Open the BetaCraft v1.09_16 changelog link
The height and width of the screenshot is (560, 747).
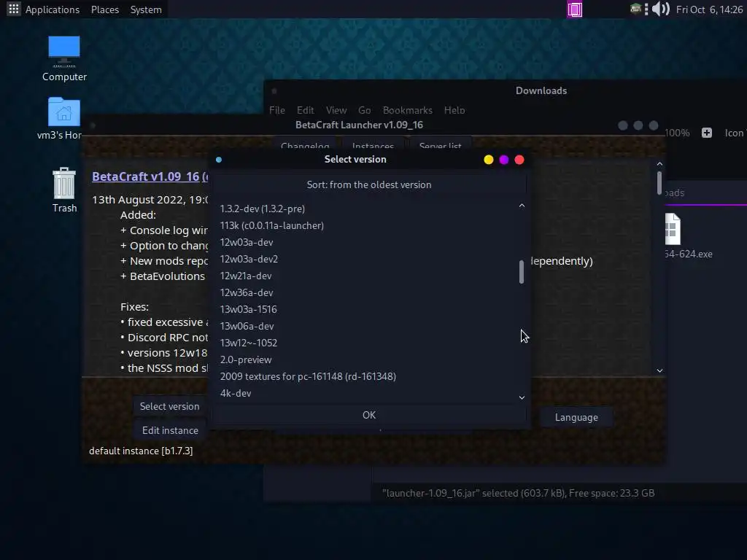pos(150,176)
